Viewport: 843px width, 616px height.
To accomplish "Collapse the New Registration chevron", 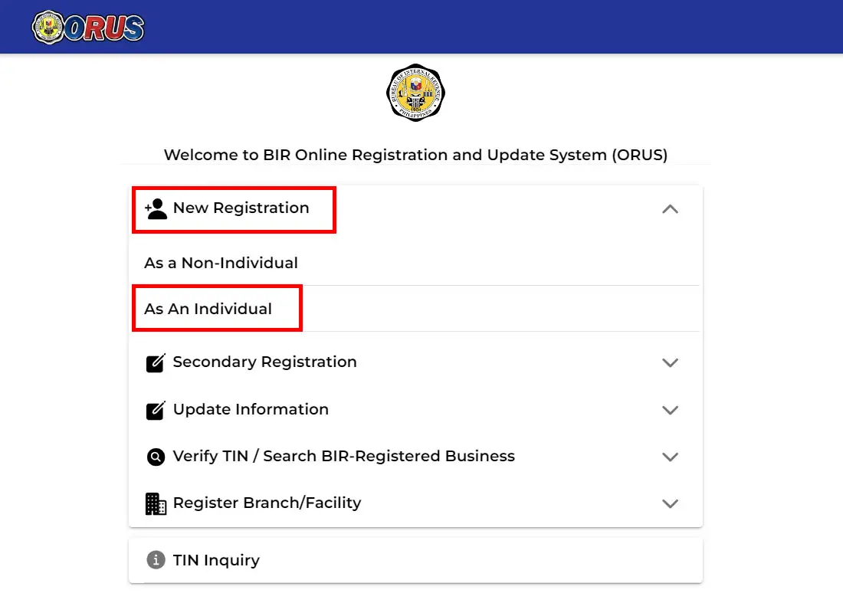I will [670, 209].
